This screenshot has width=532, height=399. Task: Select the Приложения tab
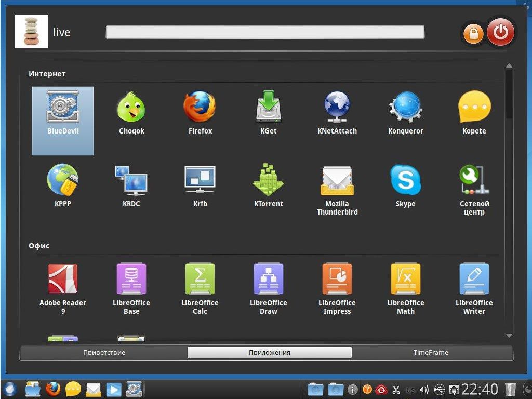tap(270, 353)
